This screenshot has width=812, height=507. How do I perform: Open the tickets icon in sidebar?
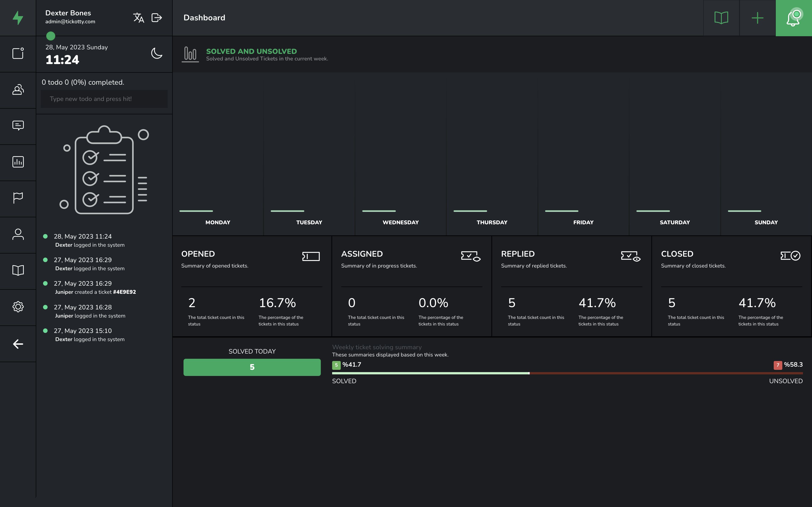coord(18,53)
